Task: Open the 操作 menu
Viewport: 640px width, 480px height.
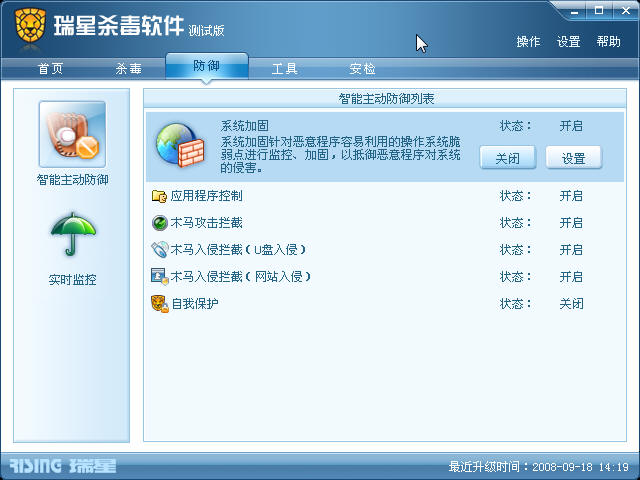Action: point(528,42)
